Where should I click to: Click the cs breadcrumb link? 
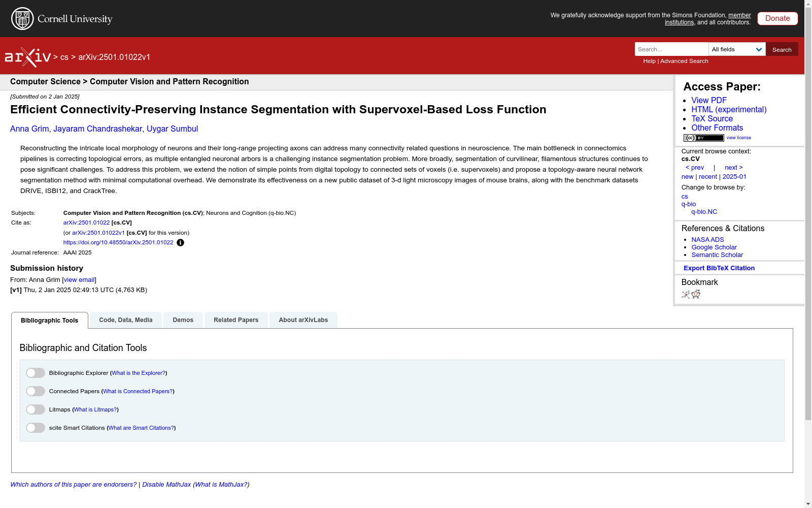coord(64,57)
